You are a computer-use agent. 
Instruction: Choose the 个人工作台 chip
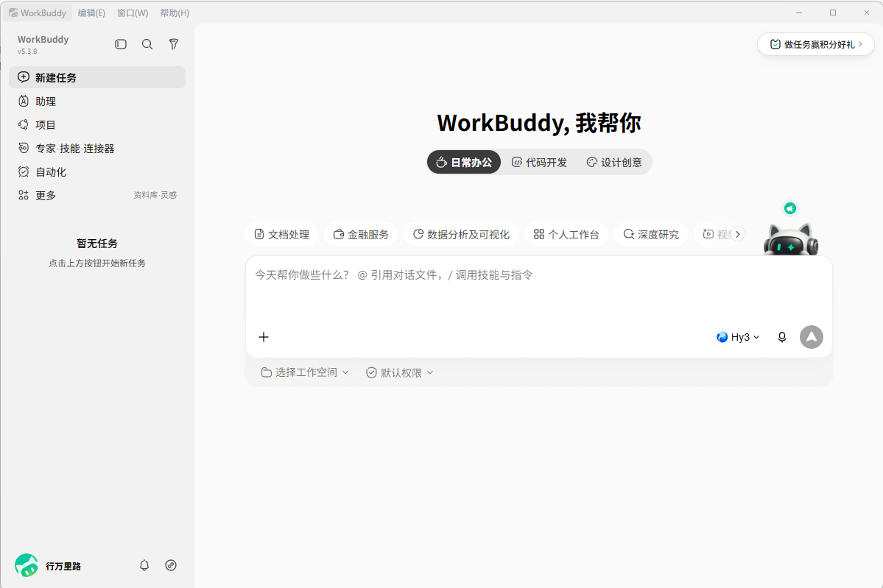566,234
